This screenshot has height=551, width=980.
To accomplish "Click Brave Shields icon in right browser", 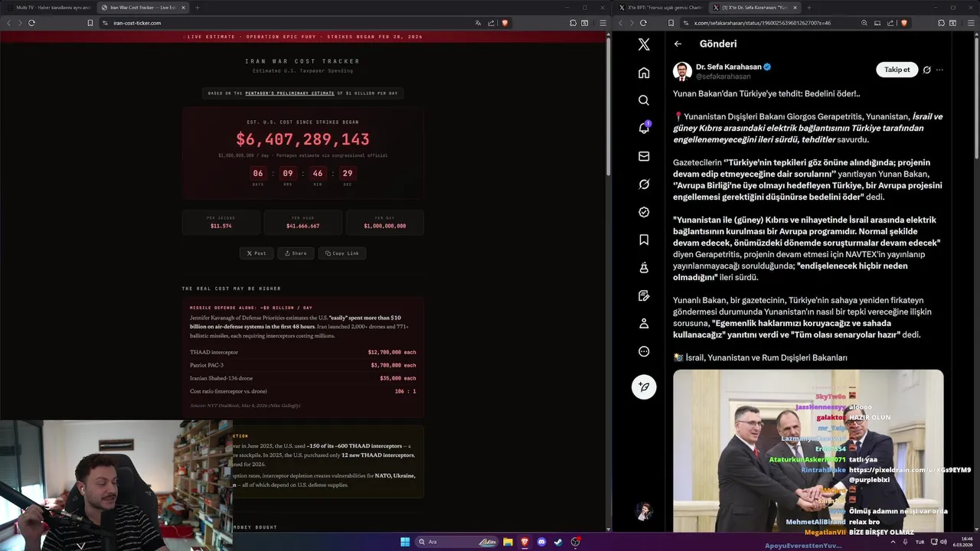I will click(x=904, y=23).
